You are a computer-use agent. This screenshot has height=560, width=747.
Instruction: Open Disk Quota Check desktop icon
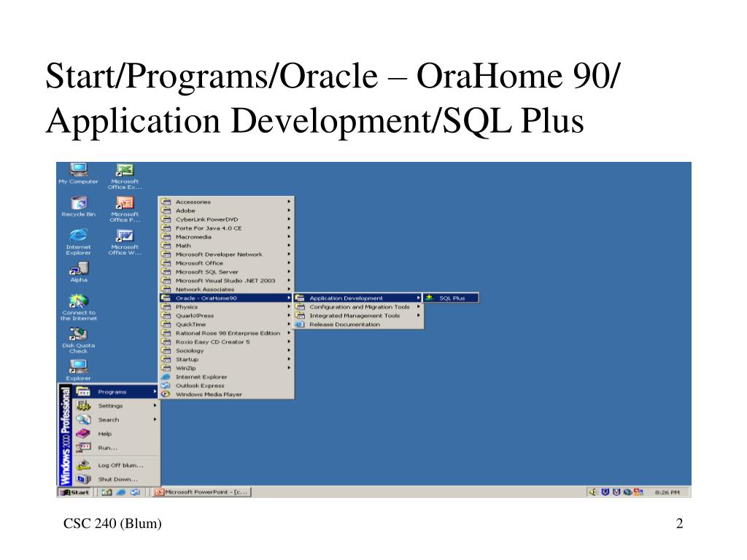79,341
